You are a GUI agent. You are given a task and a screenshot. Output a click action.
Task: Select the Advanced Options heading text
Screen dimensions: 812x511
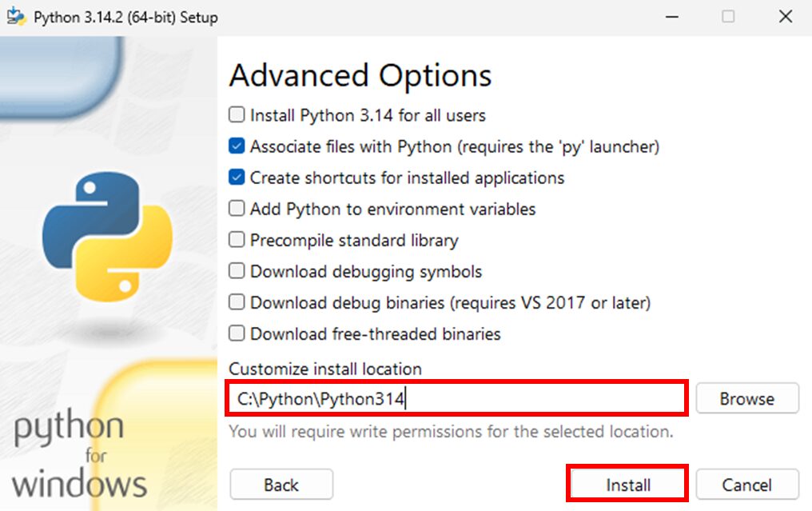pyautogui.click(x=360, y=75)
